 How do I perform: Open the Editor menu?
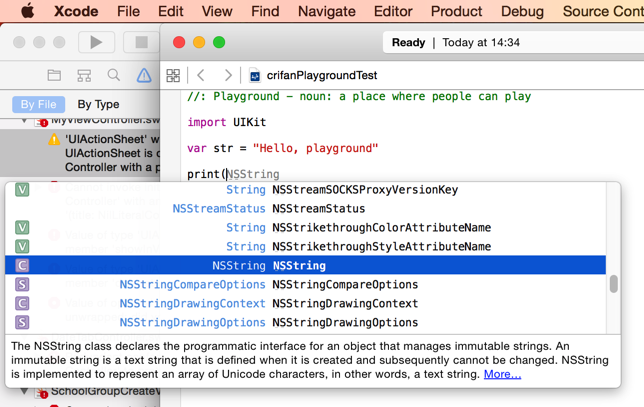[393, 11]
